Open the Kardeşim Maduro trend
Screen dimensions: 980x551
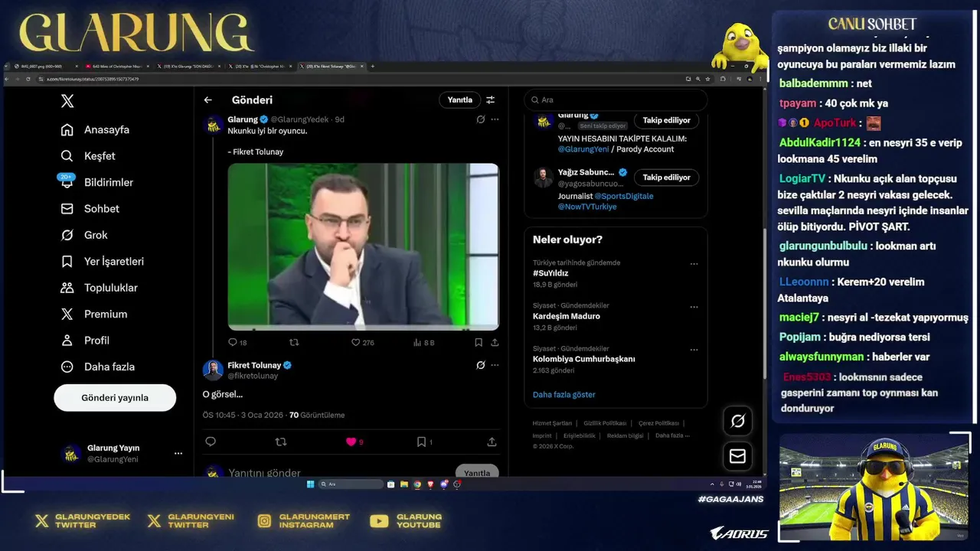tap(567, 316)
